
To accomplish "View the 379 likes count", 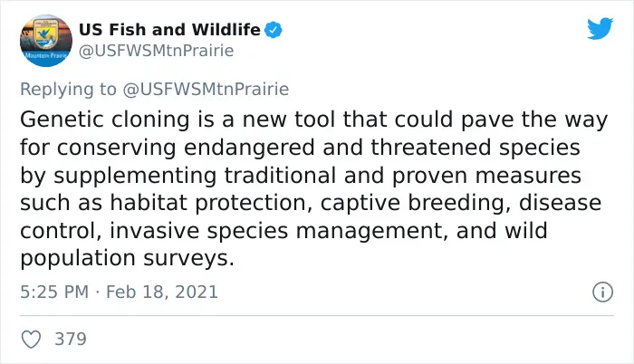I will coord(71,339).
